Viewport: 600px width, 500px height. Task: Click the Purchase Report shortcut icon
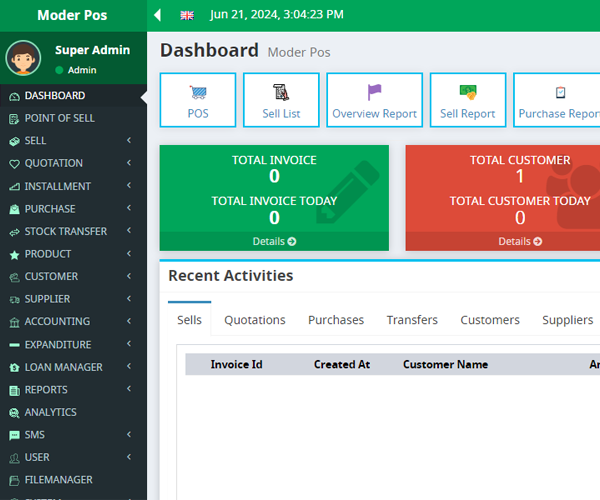559,93
